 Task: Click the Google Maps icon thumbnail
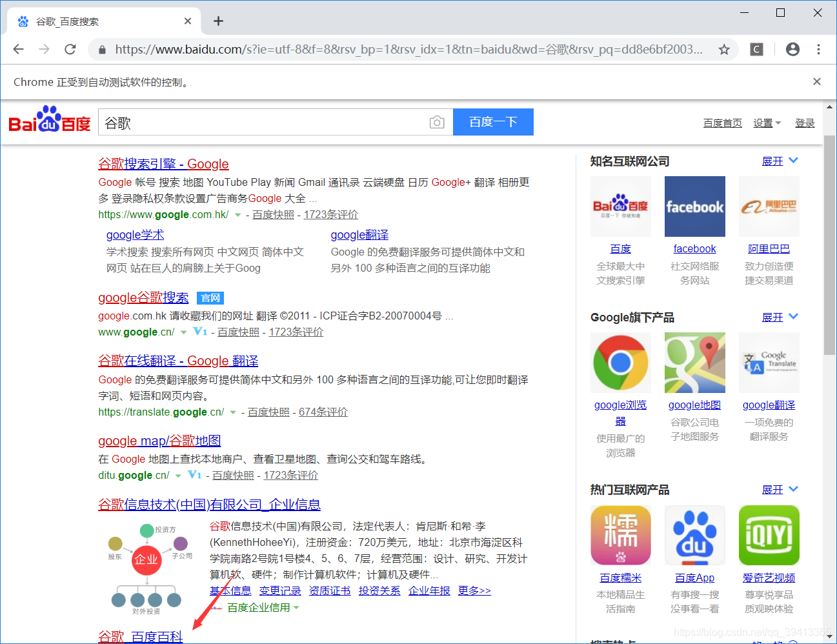tap(695, 363)
